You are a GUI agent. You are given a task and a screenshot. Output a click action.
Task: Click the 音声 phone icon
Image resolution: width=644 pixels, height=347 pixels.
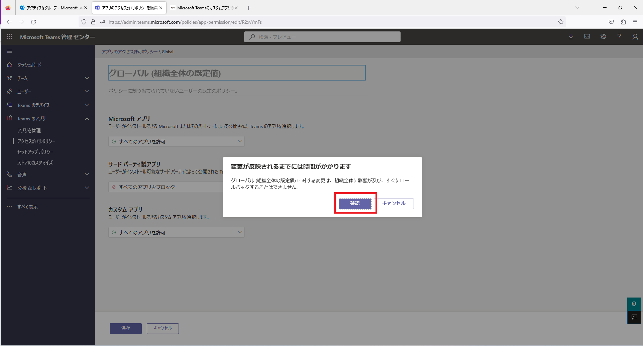[9, 174]
